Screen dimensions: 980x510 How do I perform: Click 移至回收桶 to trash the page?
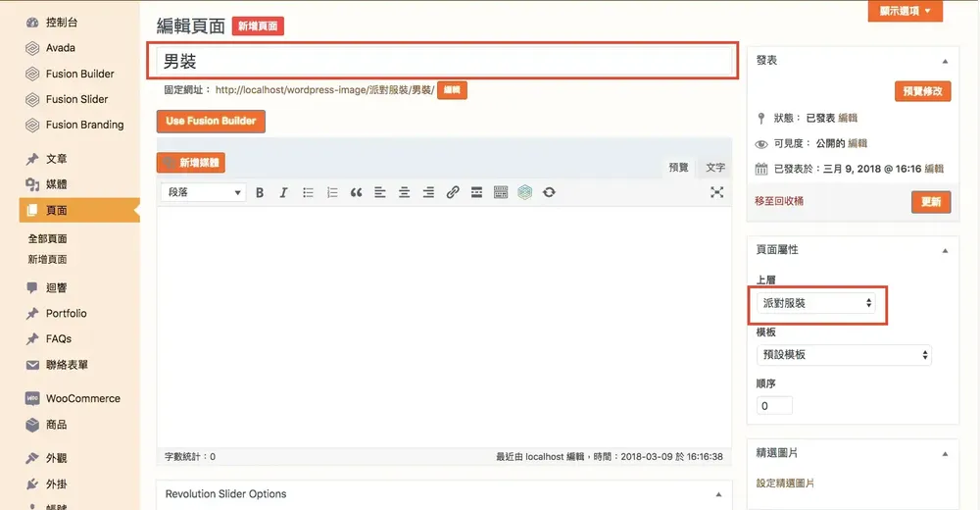click(x=779, y=201)
